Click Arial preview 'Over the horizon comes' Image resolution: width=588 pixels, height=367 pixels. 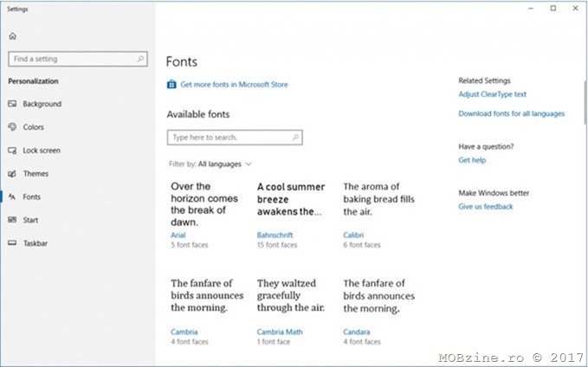click(x=204, y=204)
